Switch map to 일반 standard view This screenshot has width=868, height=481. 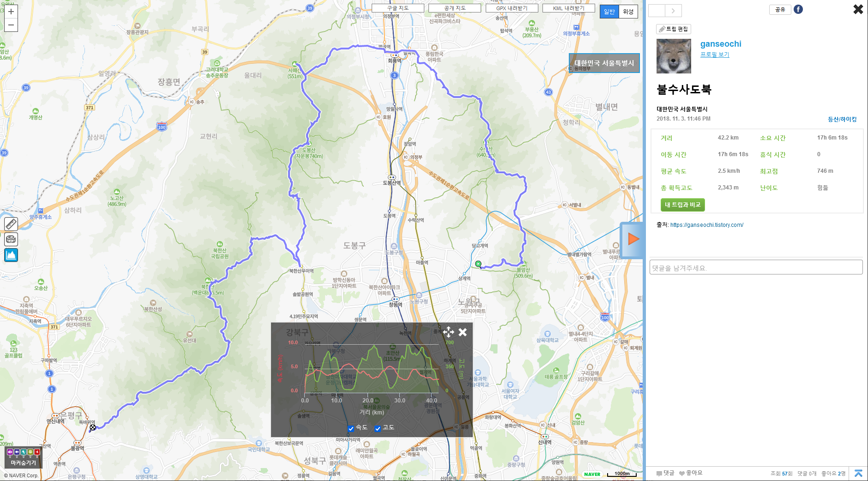pos(609,12)
